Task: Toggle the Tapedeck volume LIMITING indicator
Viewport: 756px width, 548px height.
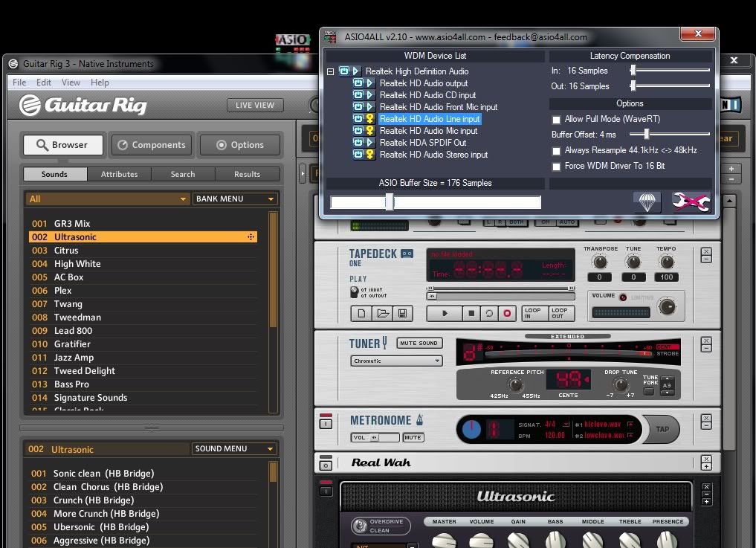Action: pos(622,297)
